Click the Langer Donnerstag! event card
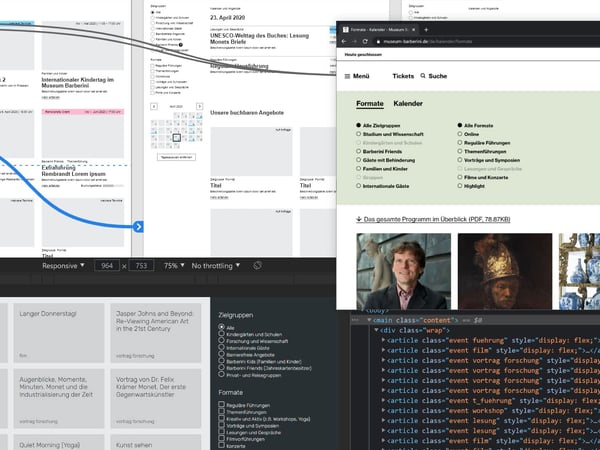Viewport: 600px width, 450px height. click(59, 333)
